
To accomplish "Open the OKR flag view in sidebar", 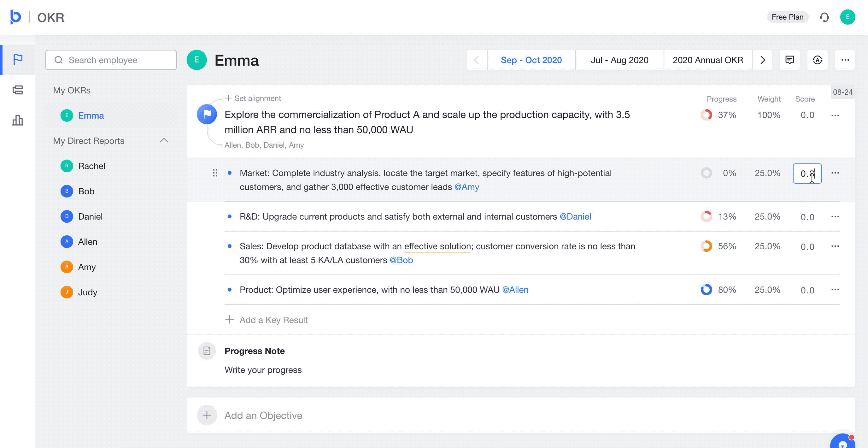I will [x=18, y=60].
